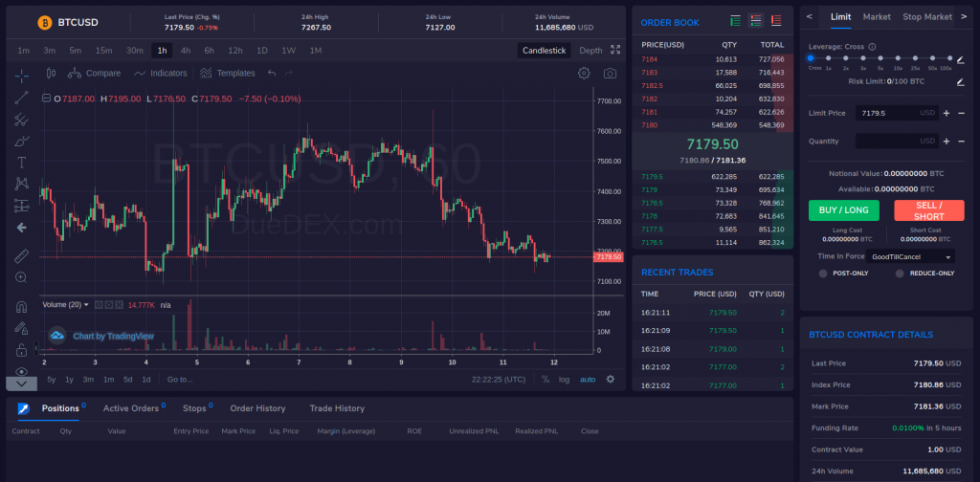Screen dimensions: 980x482
Task: Undo last chart action arrow
Action: point(271,73)
